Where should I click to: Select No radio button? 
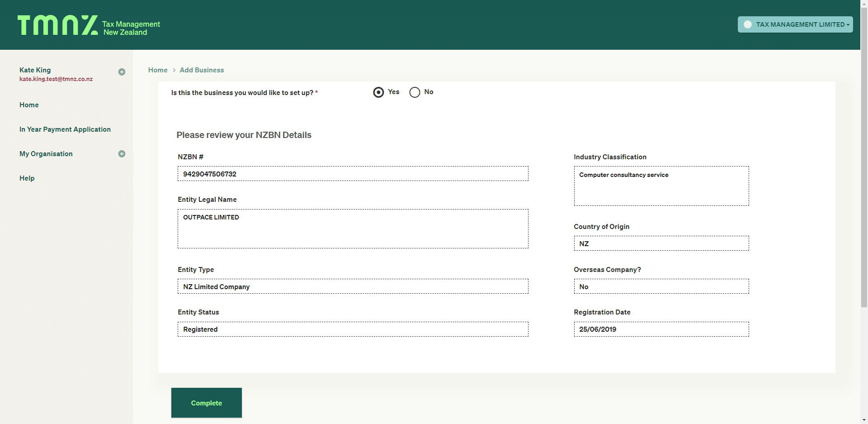pos(415,92)
